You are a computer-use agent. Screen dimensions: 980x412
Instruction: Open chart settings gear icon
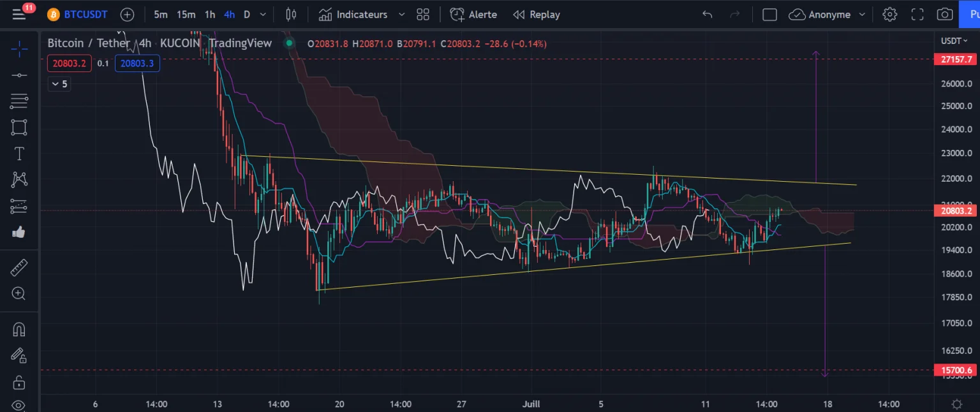click(889, 14)
